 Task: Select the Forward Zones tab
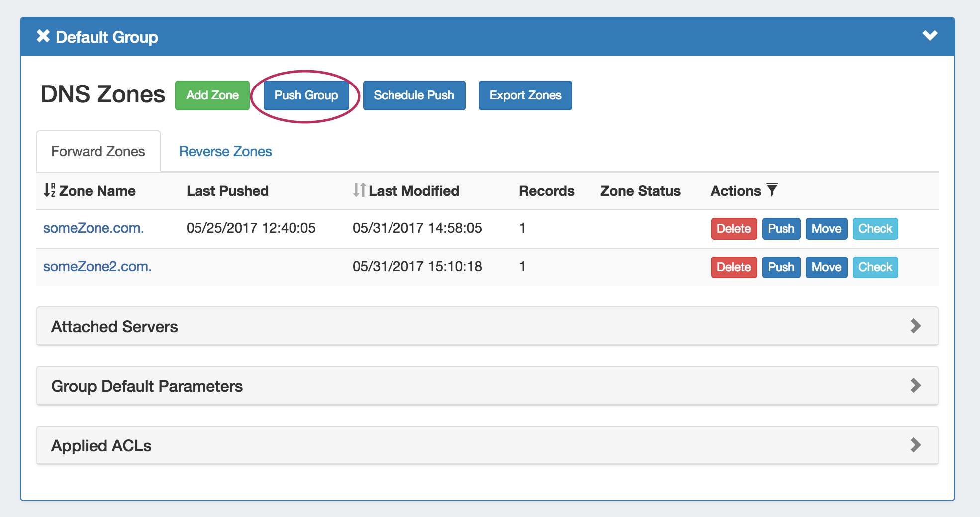98,151
